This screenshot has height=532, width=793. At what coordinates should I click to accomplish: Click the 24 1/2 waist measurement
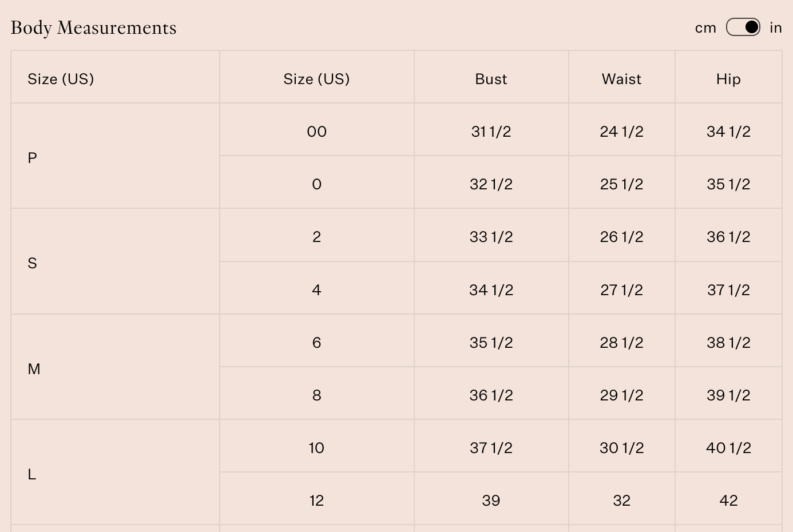pos(621,132)
